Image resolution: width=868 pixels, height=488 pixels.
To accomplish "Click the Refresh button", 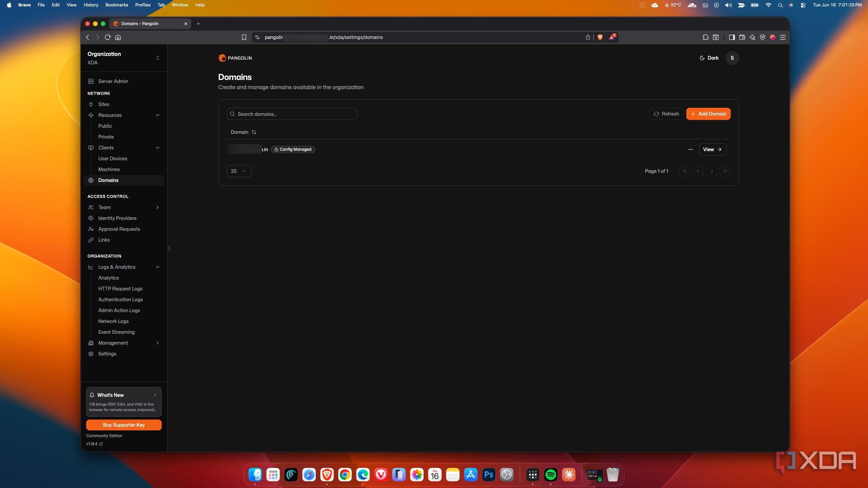I will pos(666,114).
